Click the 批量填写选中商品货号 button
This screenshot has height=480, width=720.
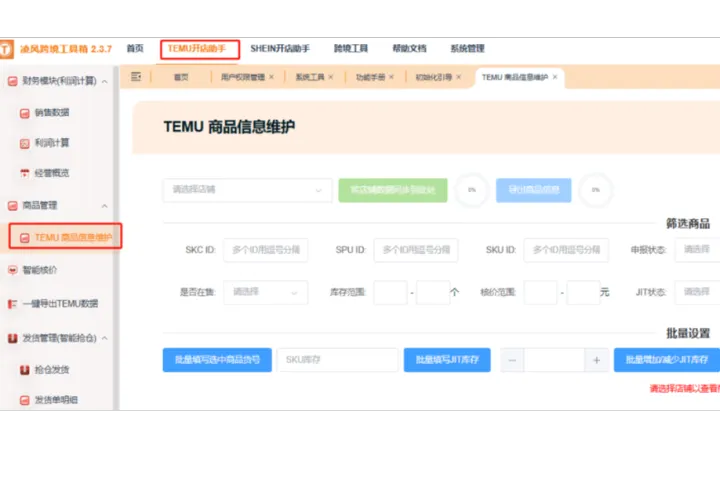point(217,360)
